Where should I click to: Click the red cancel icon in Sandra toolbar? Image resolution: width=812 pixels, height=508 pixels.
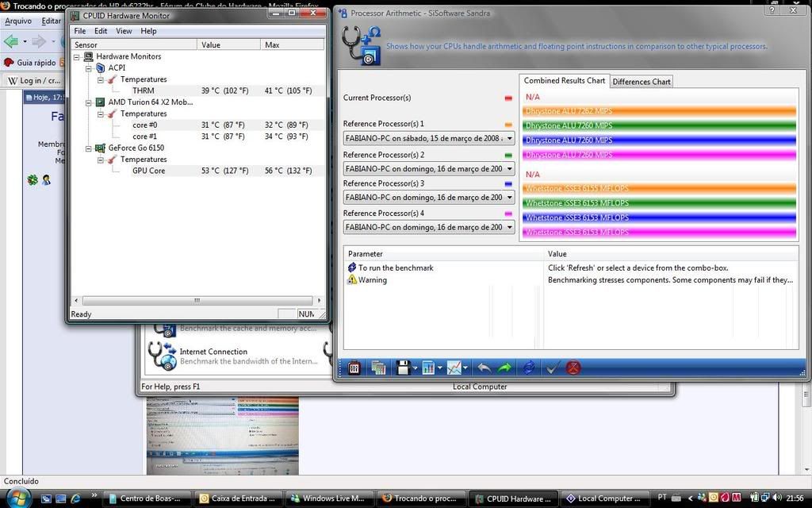tap(573, 368)
